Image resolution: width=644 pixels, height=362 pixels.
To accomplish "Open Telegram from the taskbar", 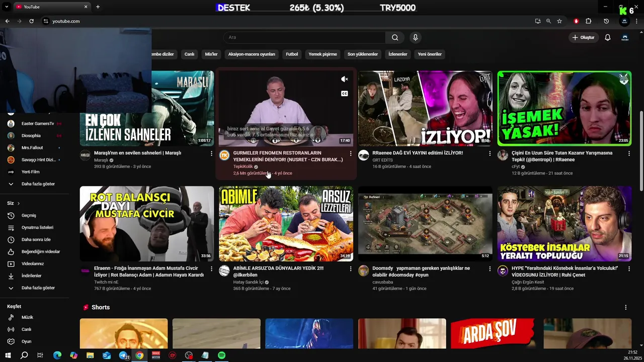I will [x=123, y=355].
